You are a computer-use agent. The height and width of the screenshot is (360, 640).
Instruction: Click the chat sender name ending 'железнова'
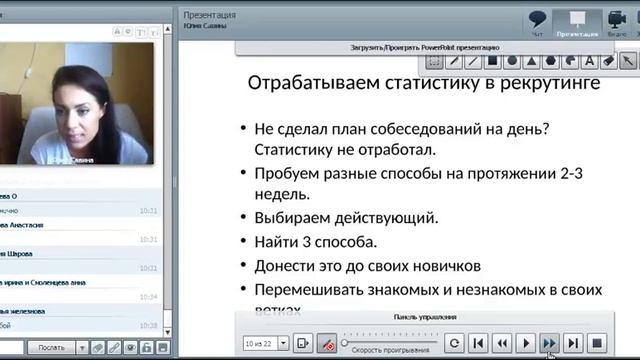click(22, 311)
